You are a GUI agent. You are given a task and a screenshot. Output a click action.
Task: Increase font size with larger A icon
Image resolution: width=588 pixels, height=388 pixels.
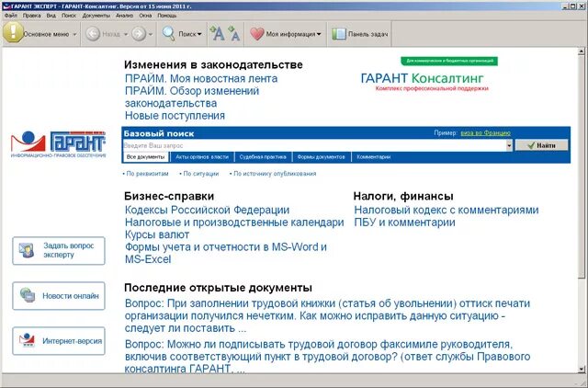[x=217, y=33]
